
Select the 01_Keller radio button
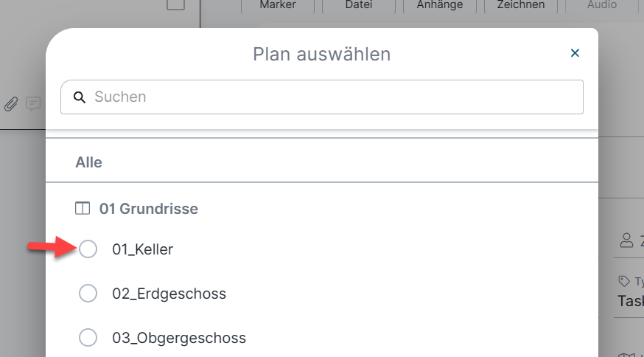point(88,249)
